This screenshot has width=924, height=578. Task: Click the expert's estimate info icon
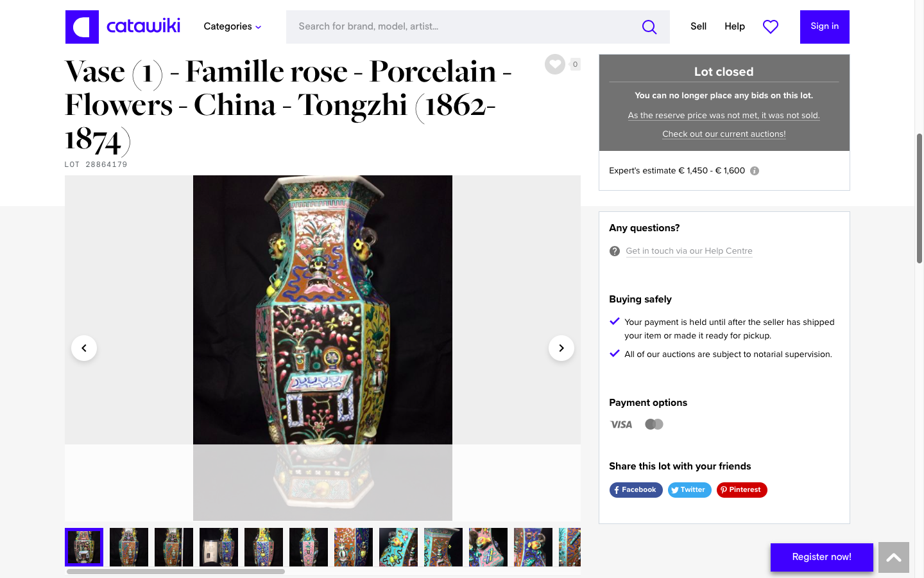755,171
